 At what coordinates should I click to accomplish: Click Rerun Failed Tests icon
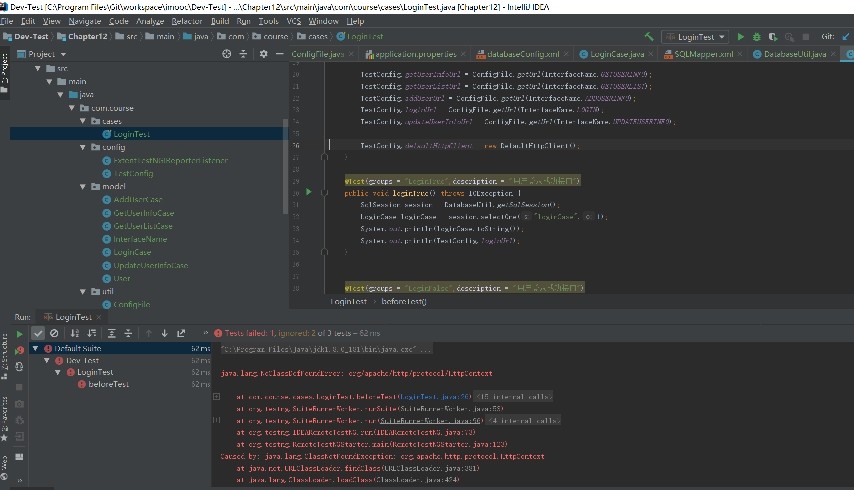[x=19, y=349]
